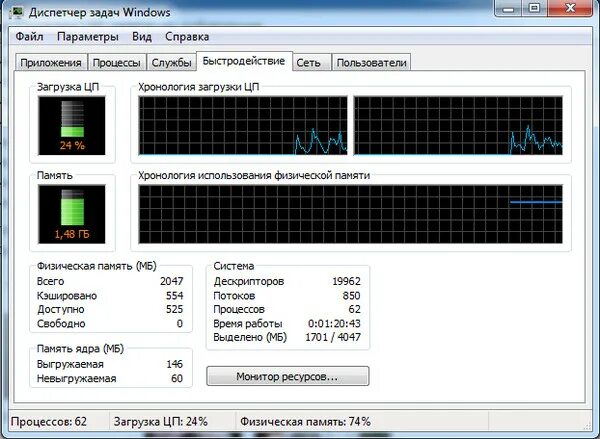The image size is (600, 439).
Task: Click the memory gauge showing 1,48 ГБ
Action: coord(72,214)
